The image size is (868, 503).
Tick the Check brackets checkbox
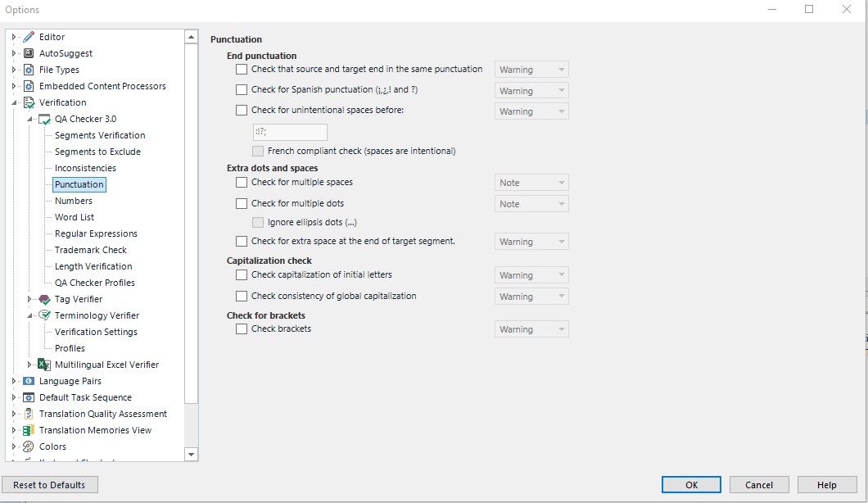tap(242, 329)
